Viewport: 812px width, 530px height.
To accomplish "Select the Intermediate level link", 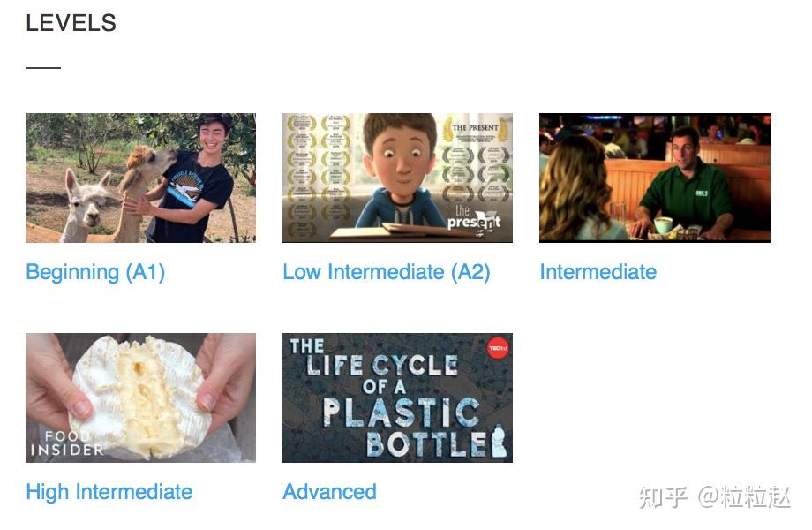I will [x=598, y=272].
